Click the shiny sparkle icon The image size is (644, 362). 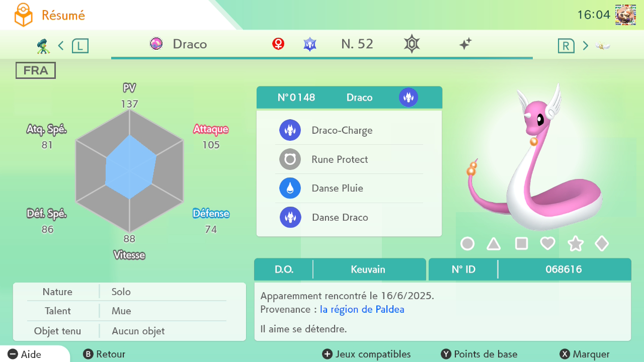point(465,44)
